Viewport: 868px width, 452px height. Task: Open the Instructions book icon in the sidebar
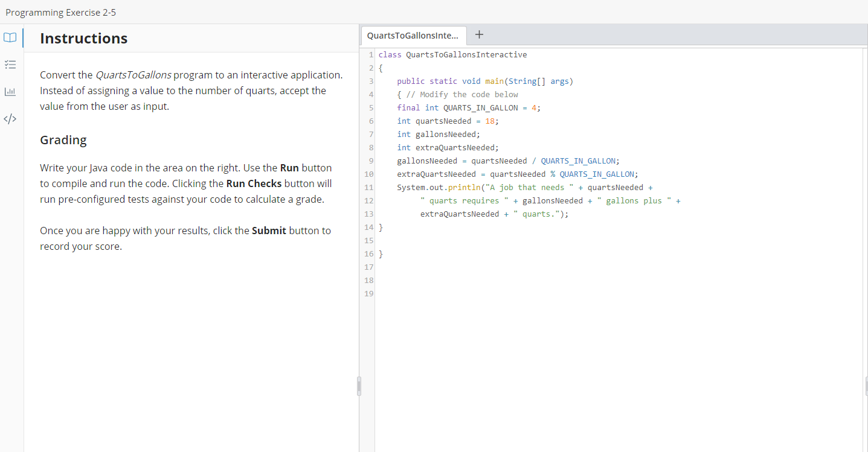[10, 37]
